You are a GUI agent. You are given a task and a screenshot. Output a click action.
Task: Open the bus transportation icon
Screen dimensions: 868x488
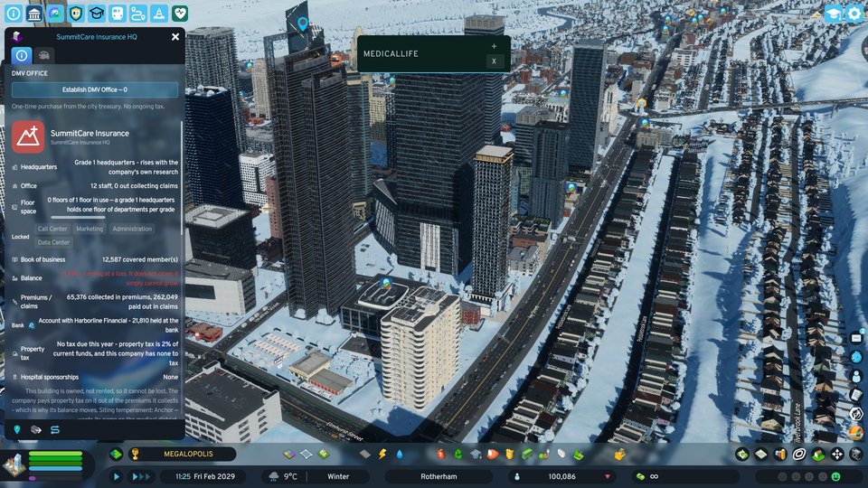(527, 455)
